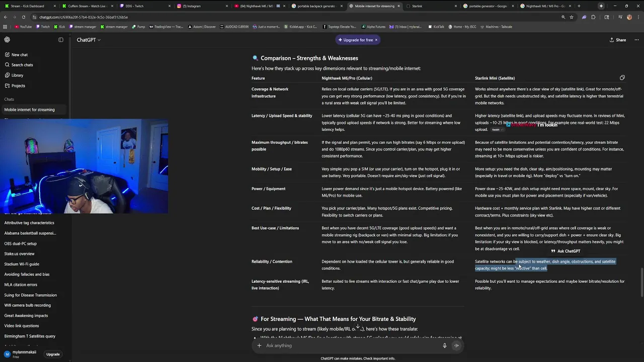Open the Axiom | Discover bookmark
Viewport: 644px width, 362px height.
(202, 27)
